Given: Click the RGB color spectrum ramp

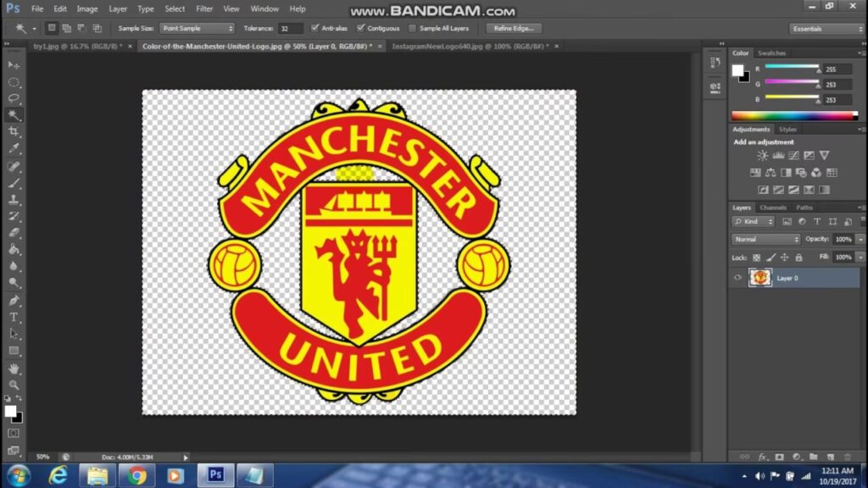Looking at the screenshot, I should click(x=794, y=115).
